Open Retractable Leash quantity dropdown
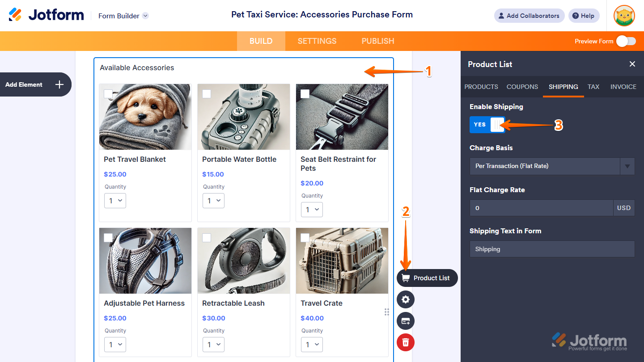Viewport: 644px width, 362px height. 213,345
